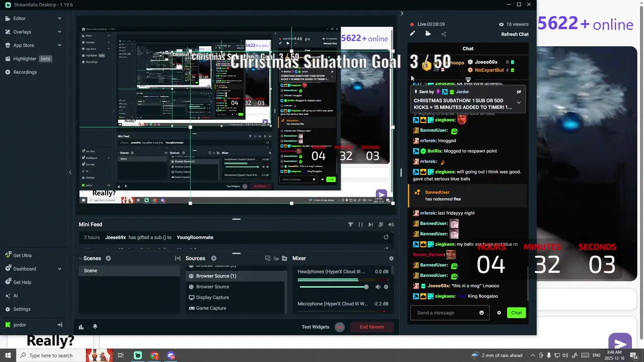The width and height of the screenshot is (644, 362).
Task: Add a new scene with plus icon
Action: pos(108,258)
